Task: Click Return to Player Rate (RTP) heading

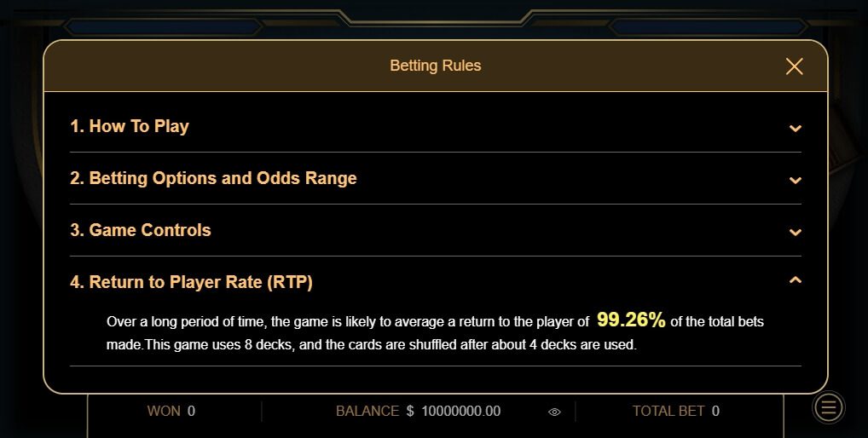Action: [x=191, y=282]
